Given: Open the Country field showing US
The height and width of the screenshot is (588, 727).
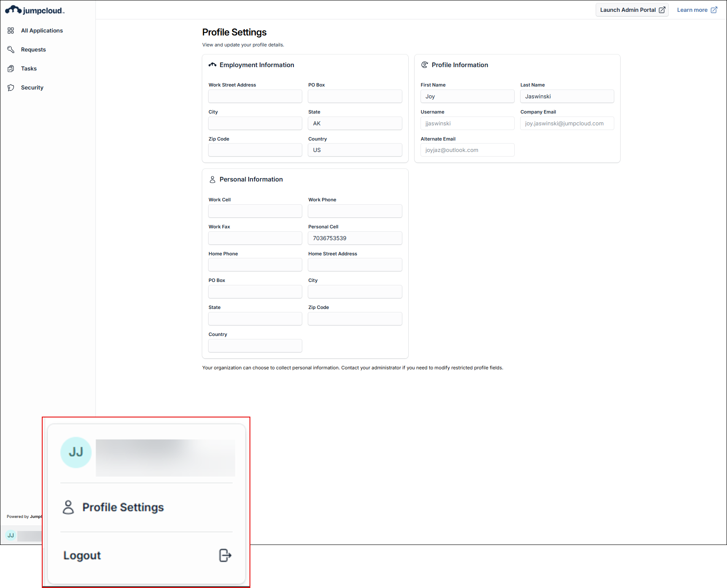Looking at the screenshot, I should tap(355, 150).
